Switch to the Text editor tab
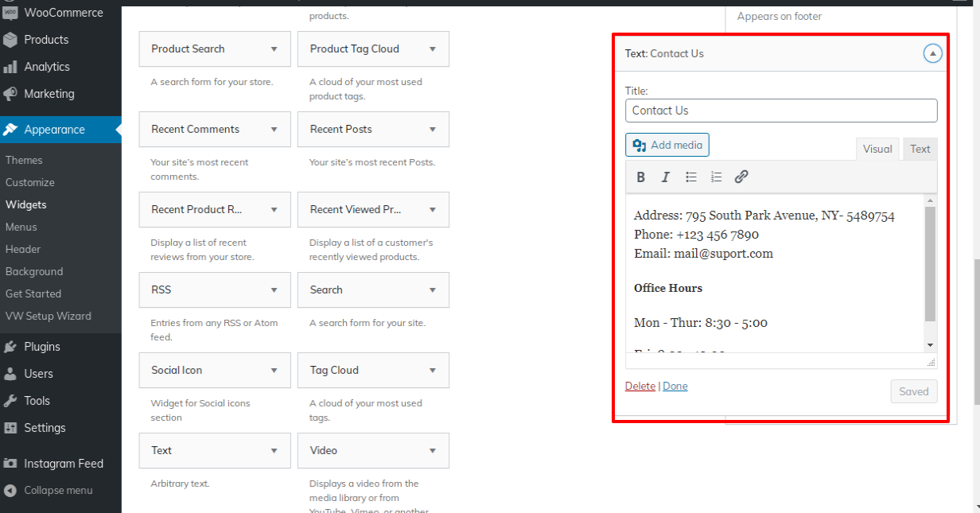Image resolution: width=980 pixels, height=513 pixels. point(920,149)
